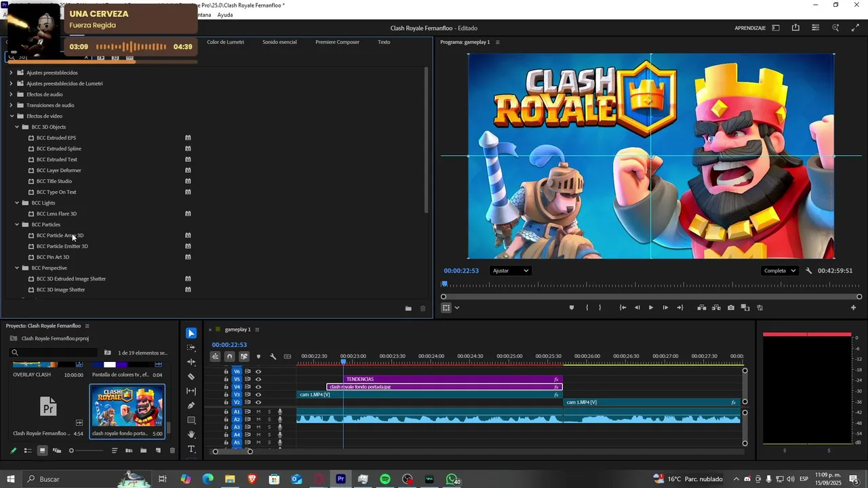The height and width of the screenshot is (488, 868).
Task: Select the Razor tool
Action: click(x=191, y=376)
